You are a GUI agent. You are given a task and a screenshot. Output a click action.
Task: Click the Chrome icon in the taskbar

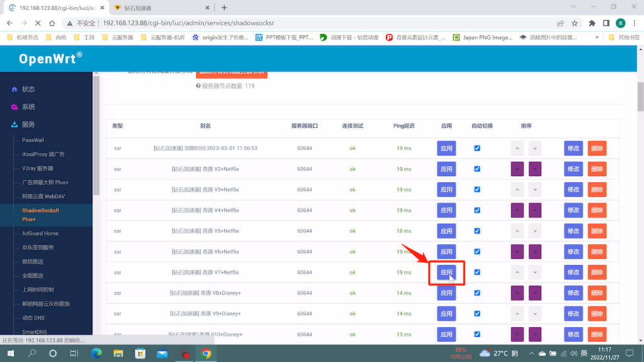(x=206, y=353)
